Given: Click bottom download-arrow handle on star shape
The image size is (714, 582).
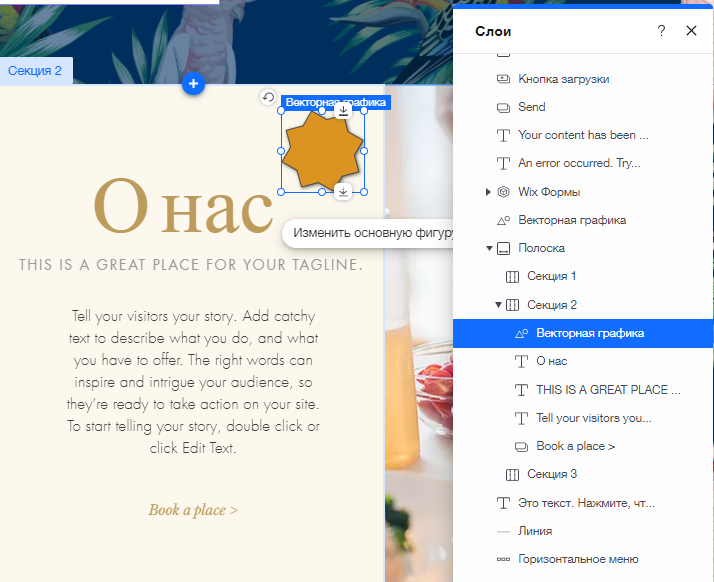Looking at the screenshot, I should point(343,192).
